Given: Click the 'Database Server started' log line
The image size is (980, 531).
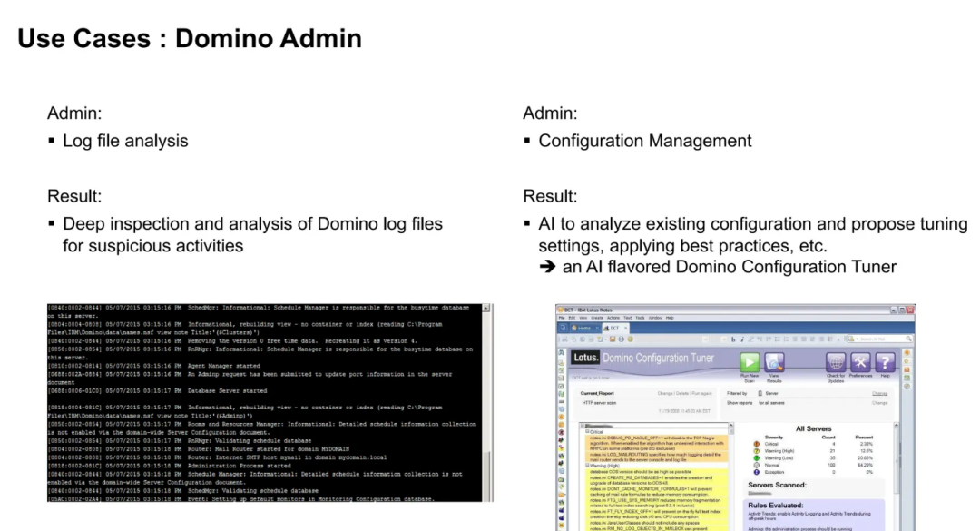Looking at the screenshot, I should pos(228,391).
